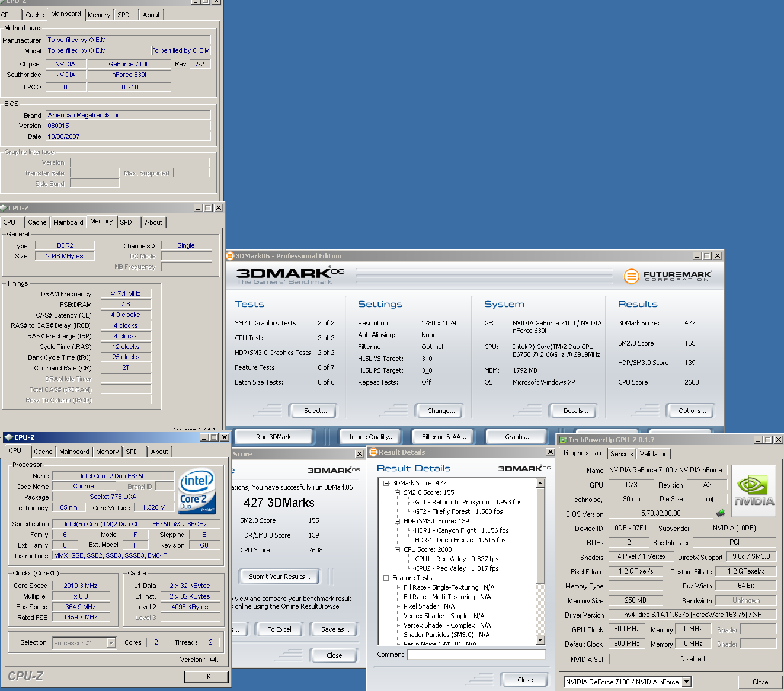Viewport: 784px width, 691px height.
Task: Switch to Validation tab in GPU-Z
Action: [654, 454]
